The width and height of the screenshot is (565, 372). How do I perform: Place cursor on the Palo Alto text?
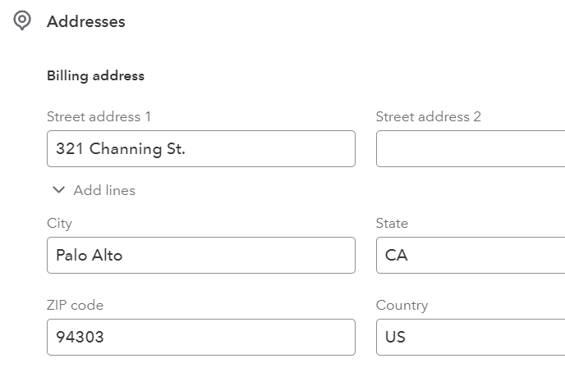click(89, 255)
